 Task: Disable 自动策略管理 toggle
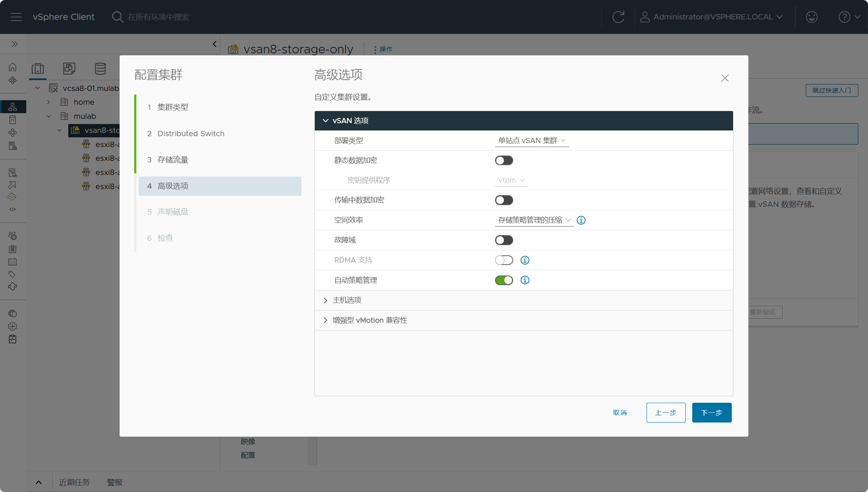504,280
